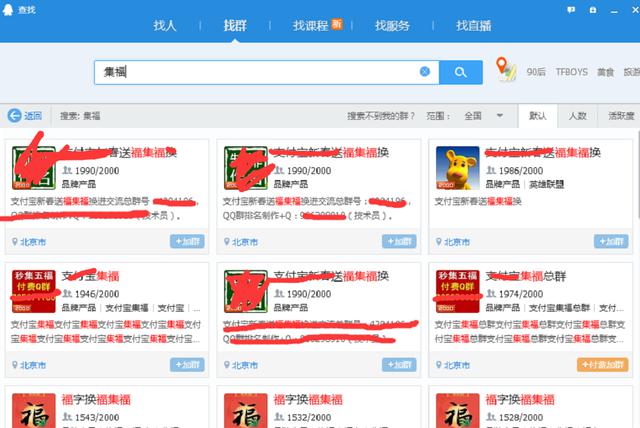This screenshot has width=640, height=428.
Task: Open 秒集五福 avatar of 集福总群
Action: [458, 291]
